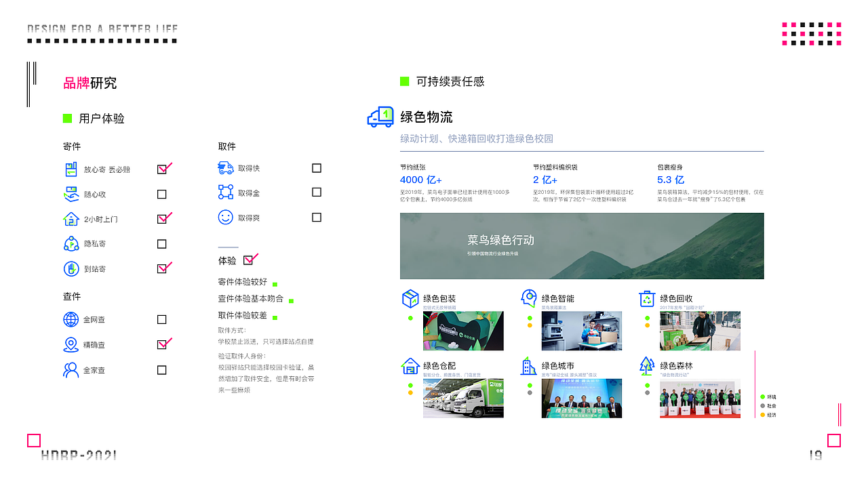Click the 取件 column heading
Screen dimensions: 868x488
(x=227, y=146)
